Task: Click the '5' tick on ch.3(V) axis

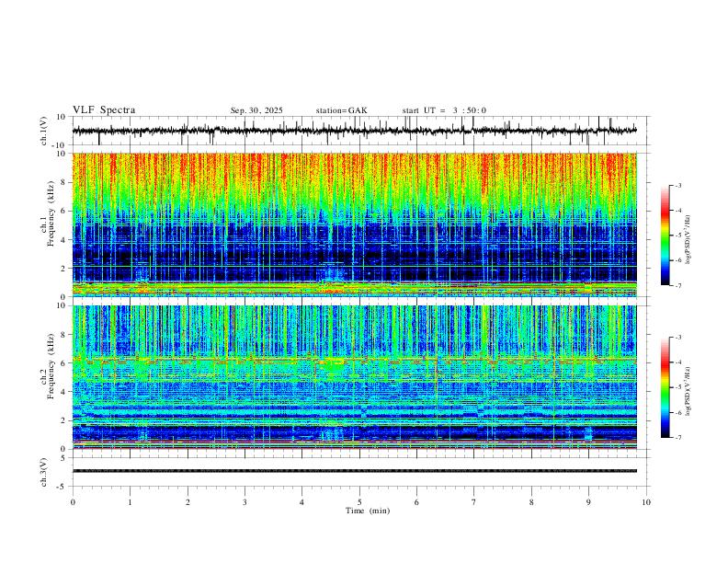Action: pos(64,458)
